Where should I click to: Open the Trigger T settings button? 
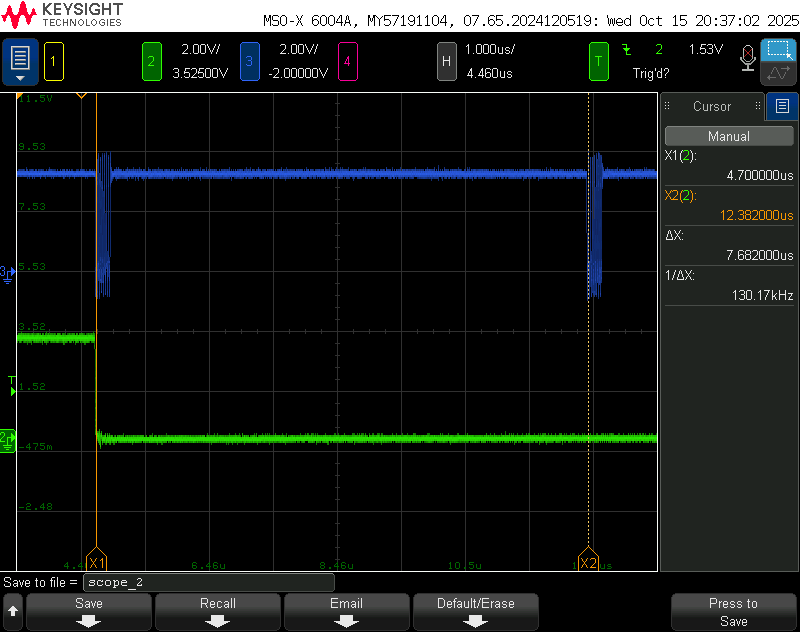[x=598, y=62]
